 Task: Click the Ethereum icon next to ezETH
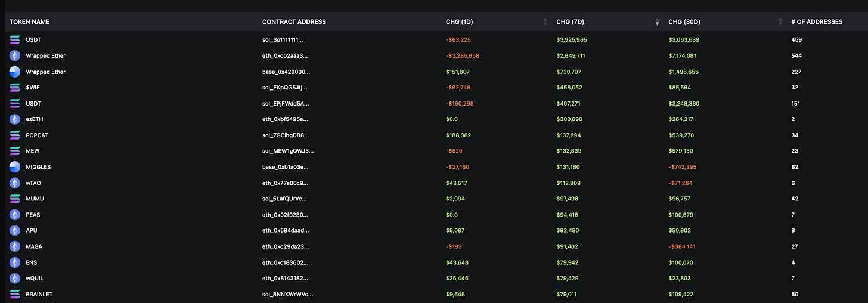pyautogui.click(x=15, y=119)
